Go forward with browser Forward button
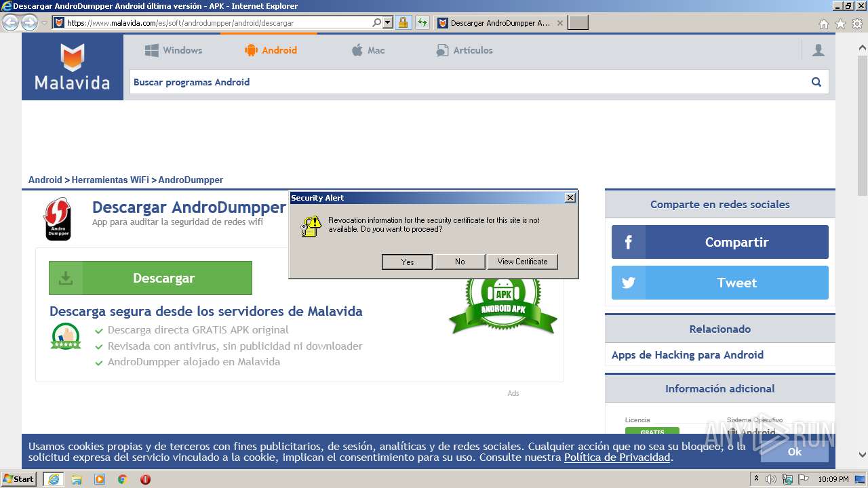This screenshot has height=488, width=868. (x=29, y=22)
